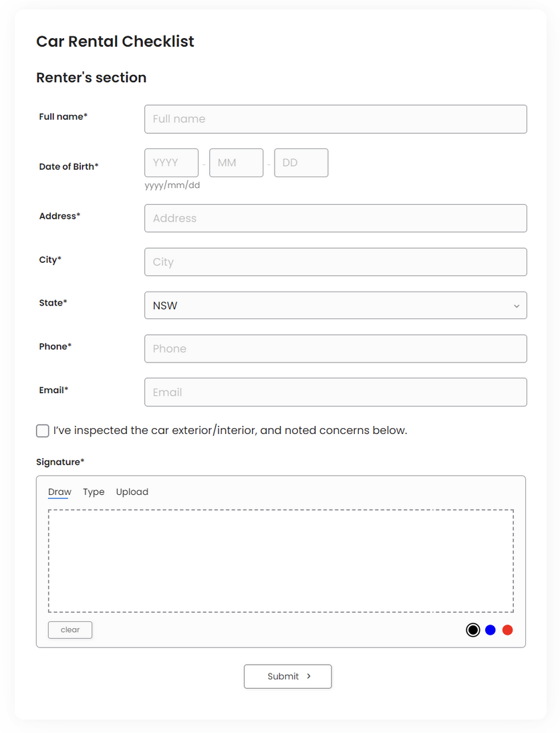Check the car inspection confirmation checkbox

click(x=43, y=431)
